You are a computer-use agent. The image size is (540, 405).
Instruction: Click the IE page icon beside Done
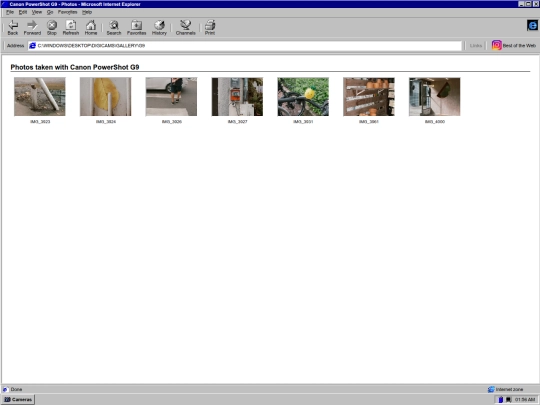pyautogui.click(x=5, y=390)
